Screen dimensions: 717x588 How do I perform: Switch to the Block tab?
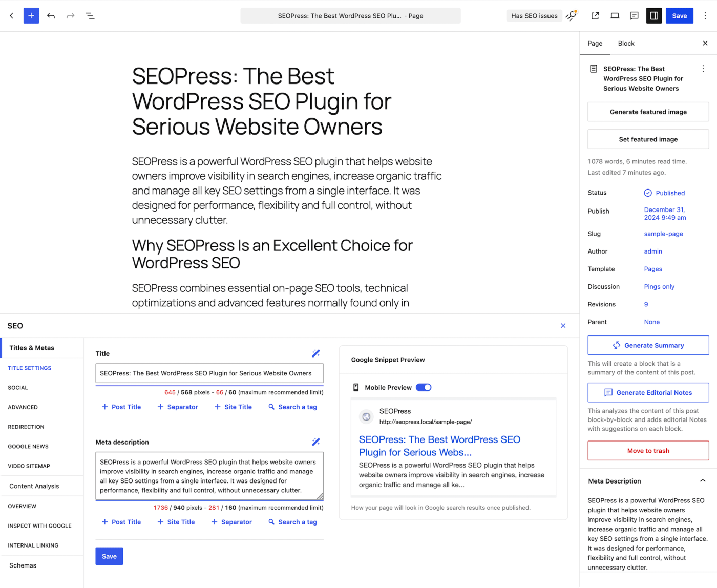click(x=626, y=44)
